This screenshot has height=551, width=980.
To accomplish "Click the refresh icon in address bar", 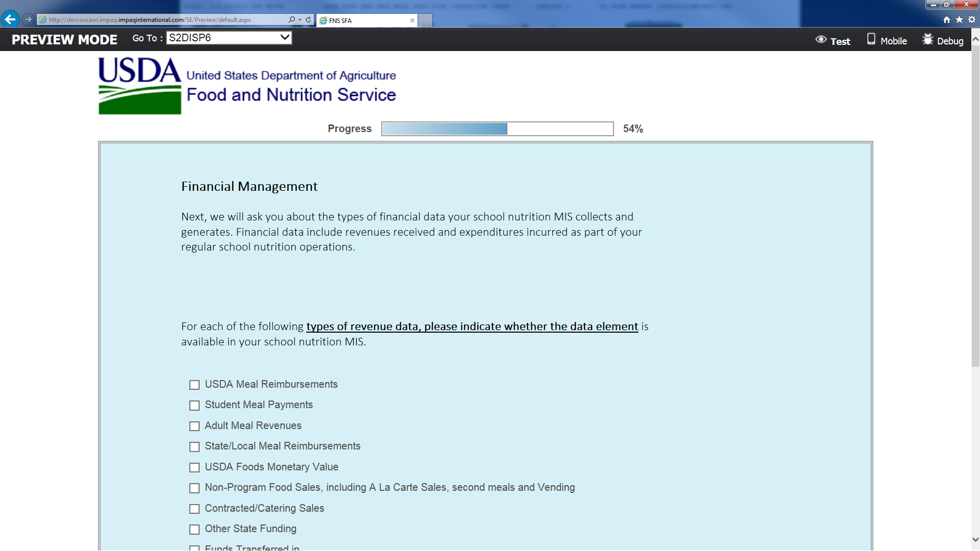I will point(308,19).
